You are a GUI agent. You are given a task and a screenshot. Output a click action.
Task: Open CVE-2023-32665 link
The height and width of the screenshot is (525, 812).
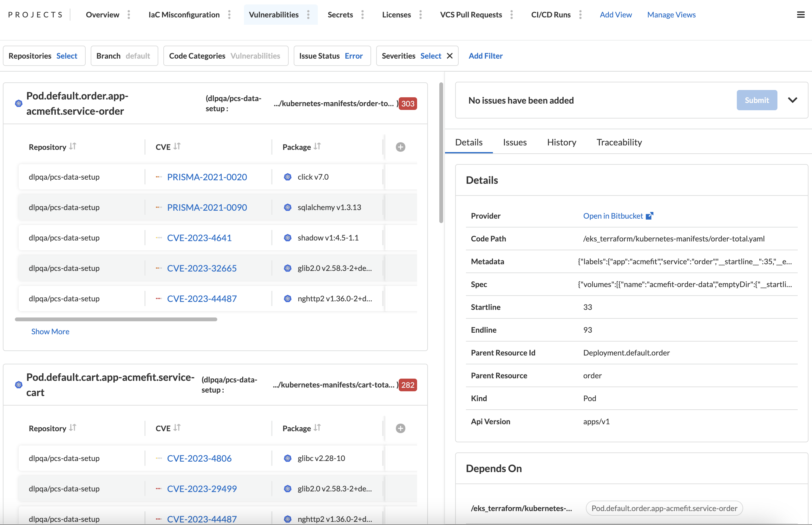(202, 268)
